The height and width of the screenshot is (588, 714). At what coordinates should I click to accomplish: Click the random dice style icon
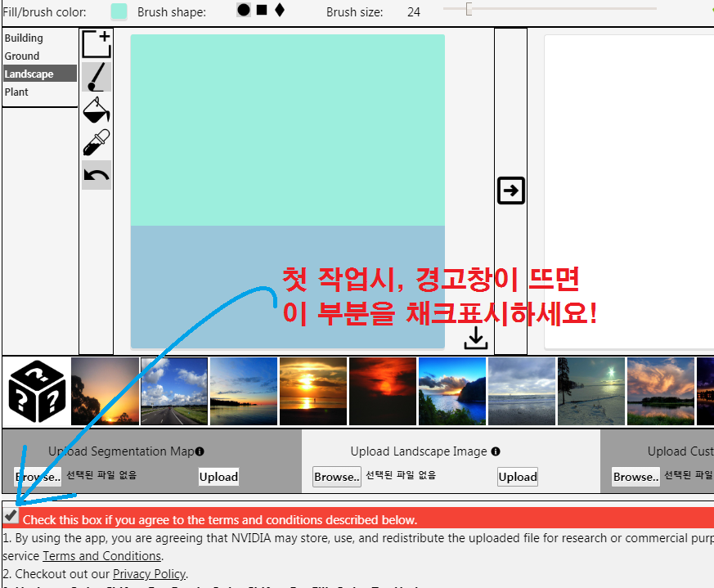(37, 392)
